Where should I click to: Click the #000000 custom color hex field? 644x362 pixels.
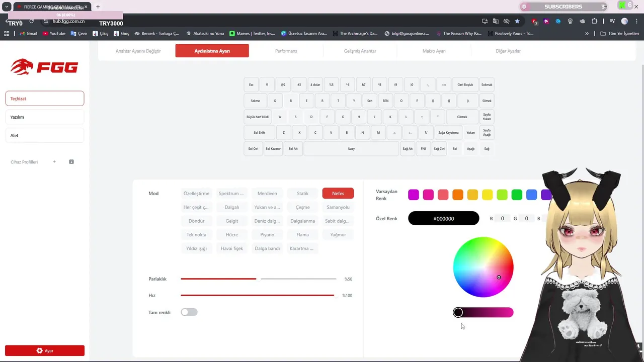[444, 218]
